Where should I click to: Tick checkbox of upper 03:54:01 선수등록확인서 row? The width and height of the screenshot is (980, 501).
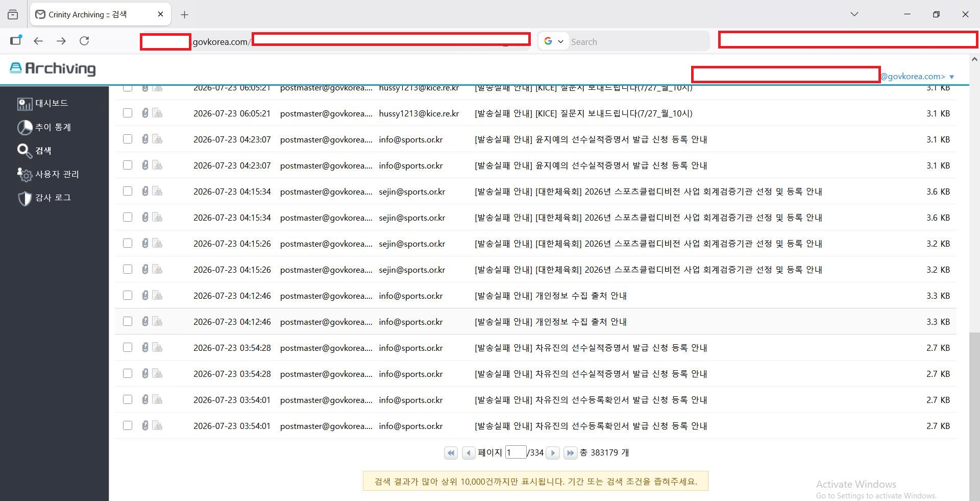point(128,399)
